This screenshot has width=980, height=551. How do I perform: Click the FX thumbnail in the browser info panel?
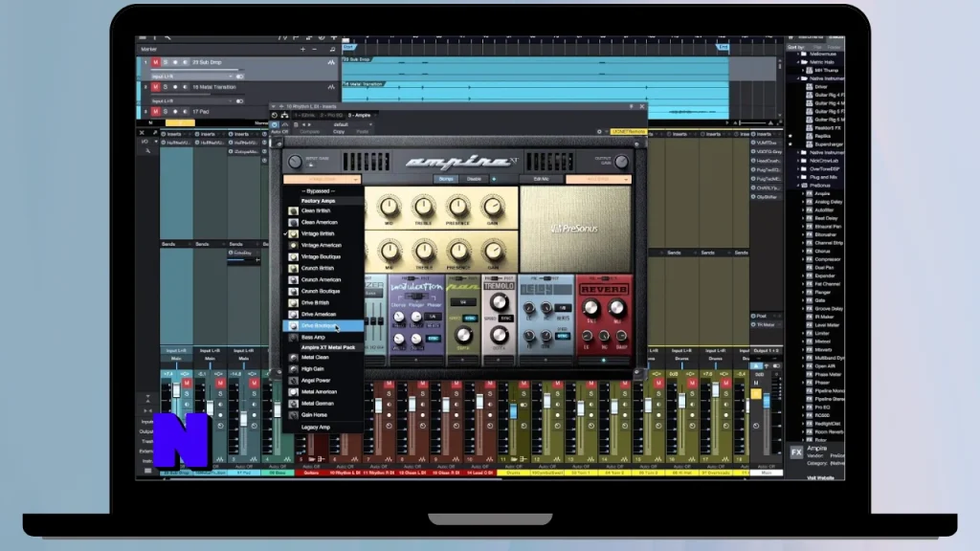796,452
